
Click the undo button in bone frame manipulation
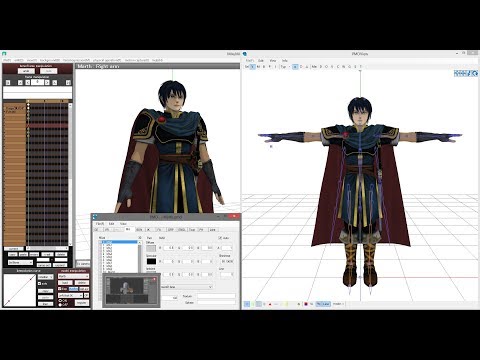pyautogui.click(x=26, y=71)
